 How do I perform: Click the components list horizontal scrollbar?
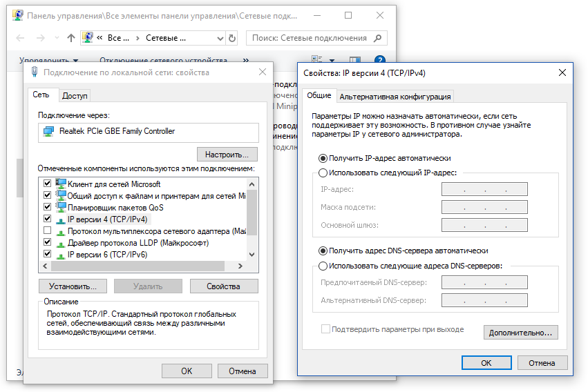[138, 266]
